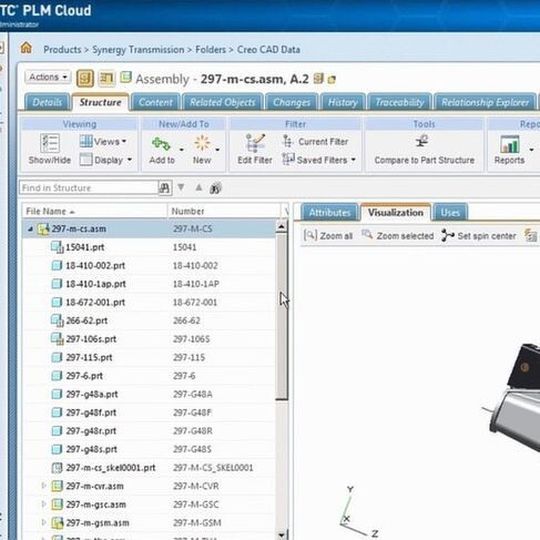Click the Add to icon
This screenshot has height=540, width=540.
161,144
